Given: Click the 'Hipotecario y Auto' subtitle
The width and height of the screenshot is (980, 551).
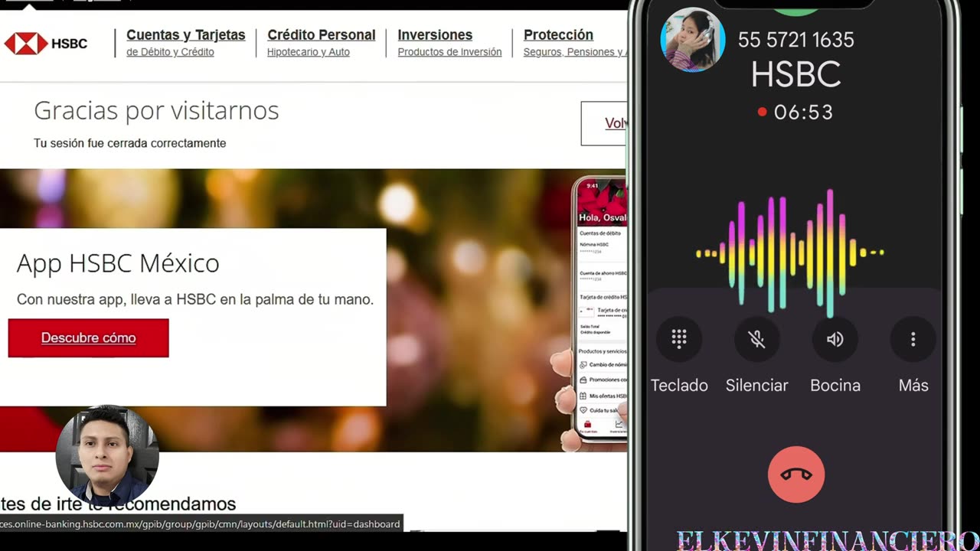Looking at the screenshot, I should [x=309, y=52].
